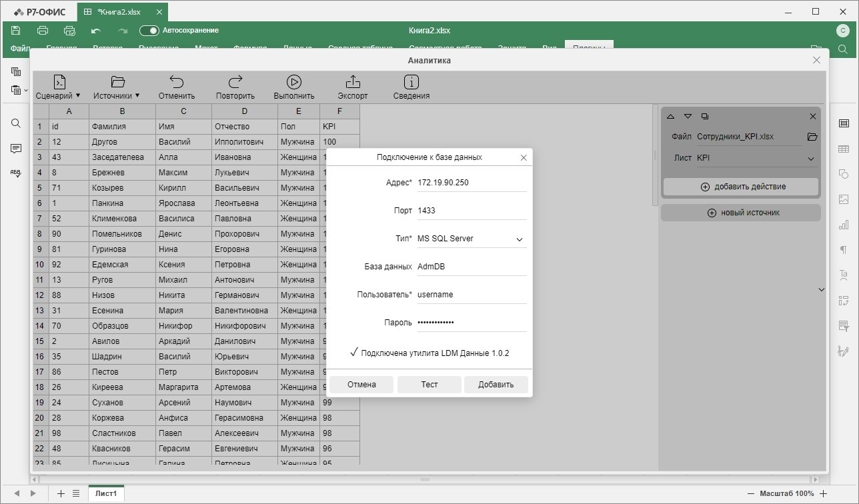Select cell with Заседателева

(122, 157)
